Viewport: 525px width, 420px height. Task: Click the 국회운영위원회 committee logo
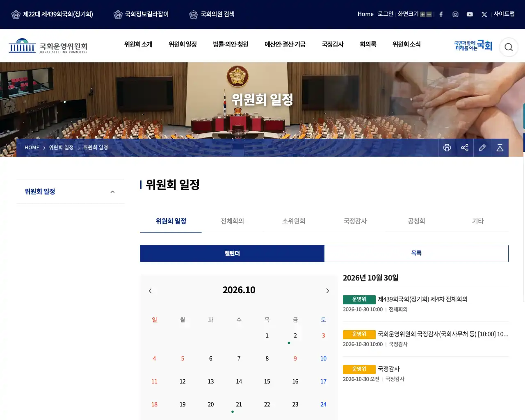coord(48,46)
